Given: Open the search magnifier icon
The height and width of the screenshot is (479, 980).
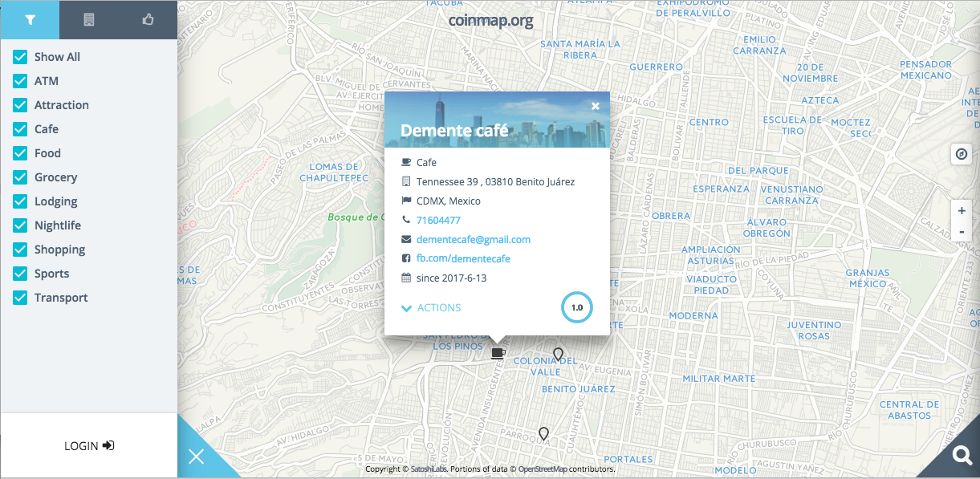Looking at the screenshot, I should 962,456.
